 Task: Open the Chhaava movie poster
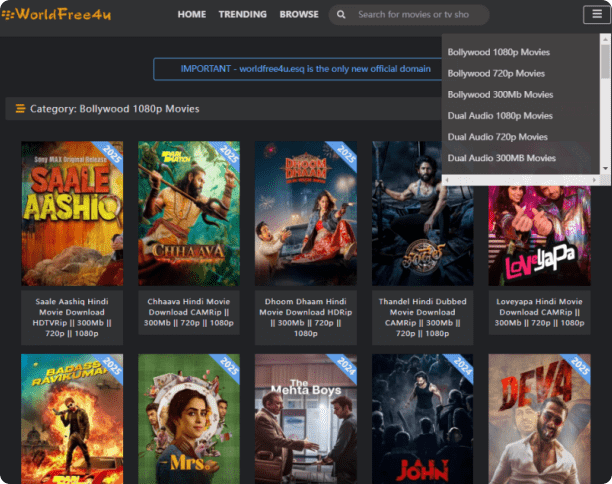coord(189,213)
